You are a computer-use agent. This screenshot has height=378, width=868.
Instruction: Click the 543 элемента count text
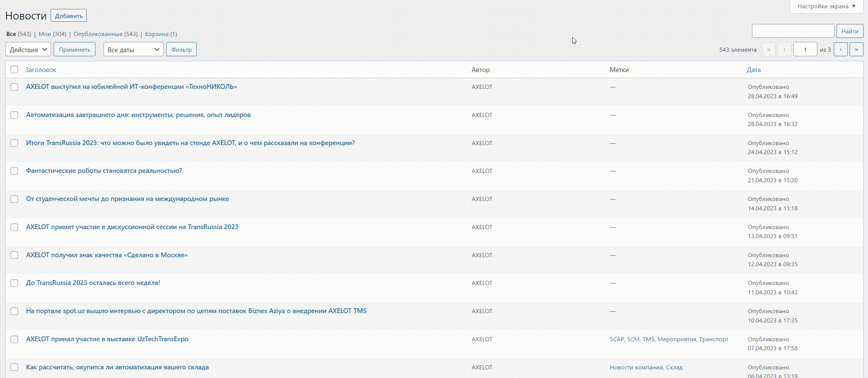[738, 49]
